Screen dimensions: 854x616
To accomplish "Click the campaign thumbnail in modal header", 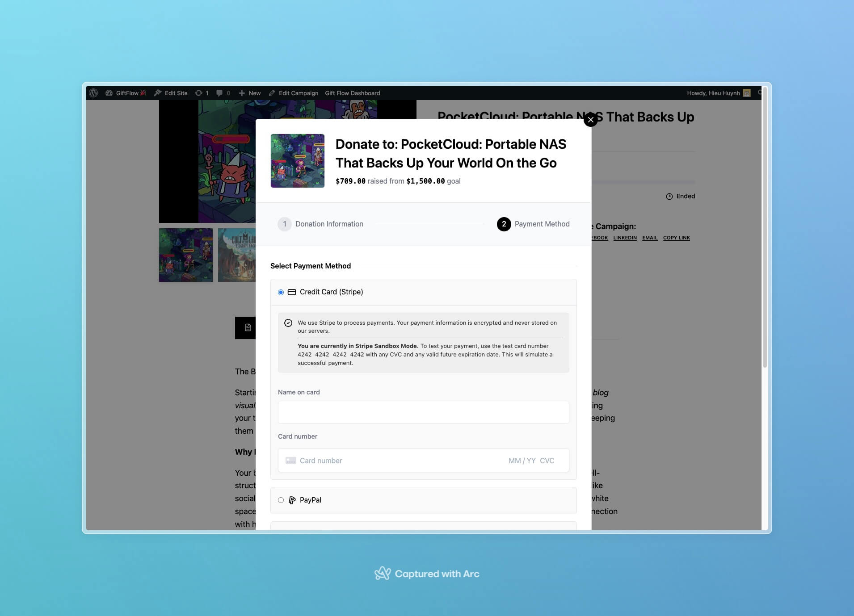I will pyautogui.click(x=297, y=161).
